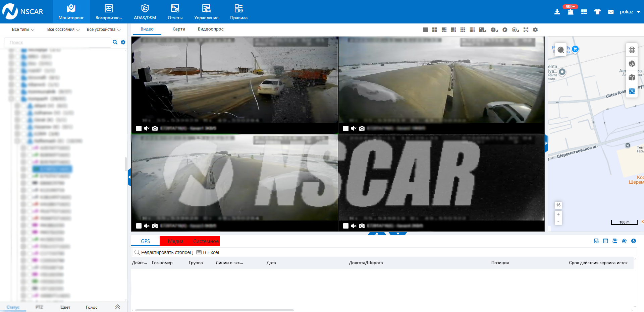Start playing all video streams
This screenshot has width=644, height=312.
click(505, 30)
